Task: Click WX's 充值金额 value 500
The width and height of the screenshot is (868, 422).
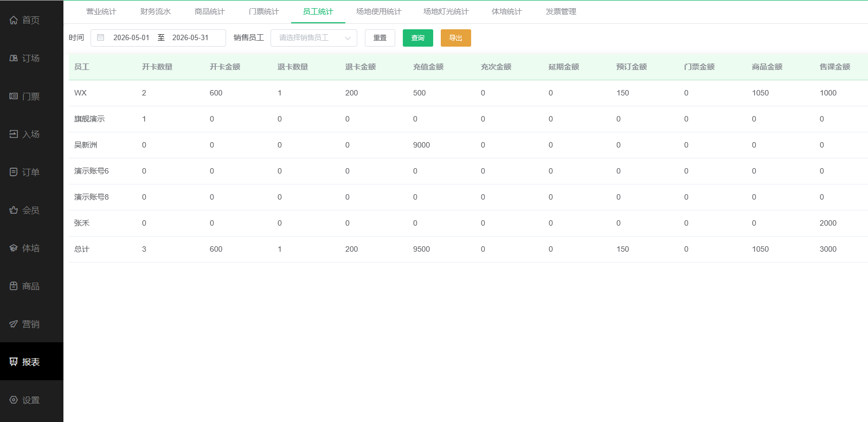Action: (x=419, y=93)
